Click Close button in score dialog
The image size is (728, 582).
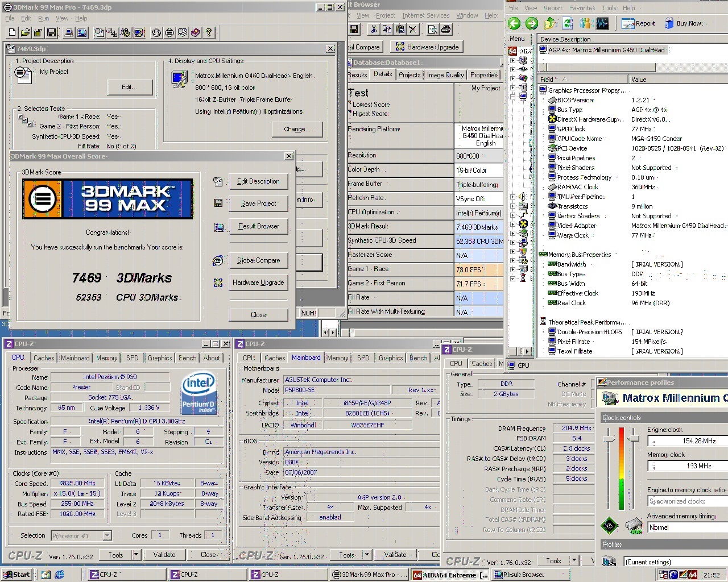click(258, 315)
